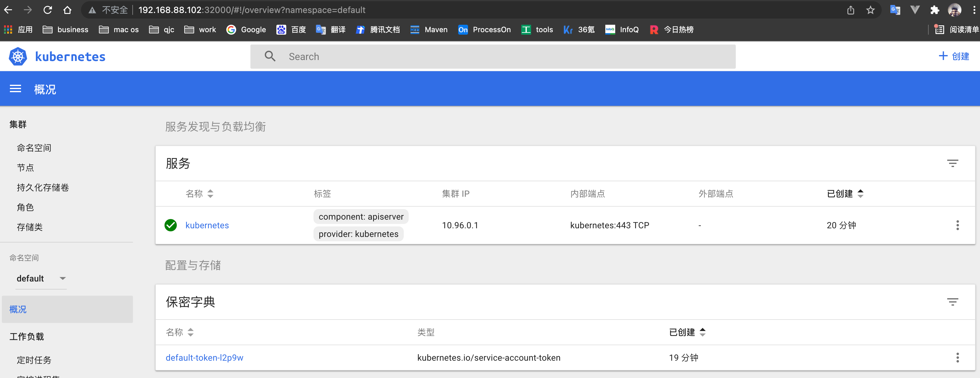Open the extensions puzzle icon
980x378 pixels.
[935, 10]
